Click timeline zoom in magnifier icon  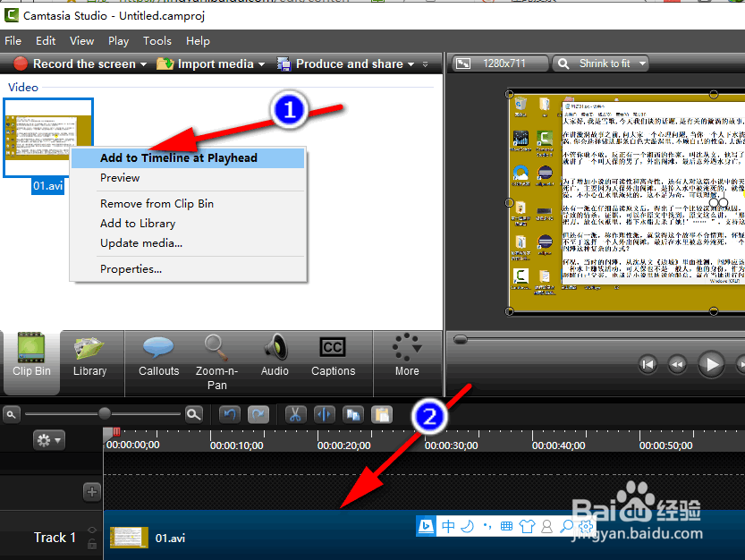click(x=193, y=414)
